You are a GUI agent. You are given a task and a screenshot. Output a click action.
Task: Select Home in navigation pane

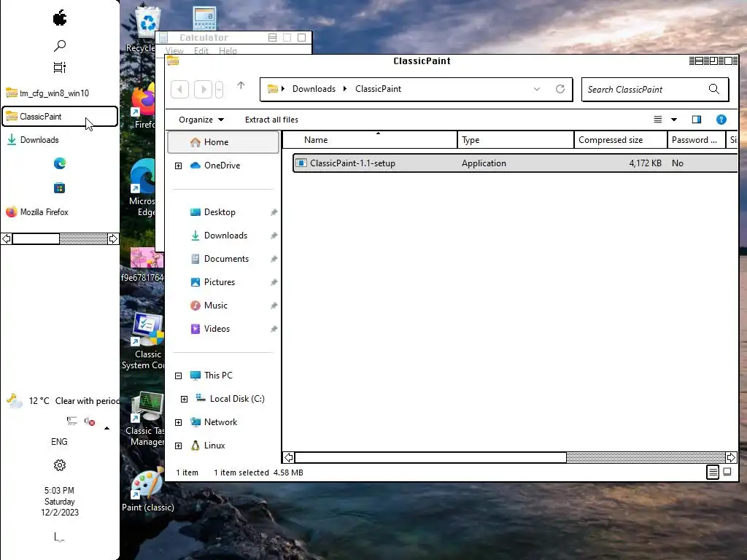[x=223, y=142]
